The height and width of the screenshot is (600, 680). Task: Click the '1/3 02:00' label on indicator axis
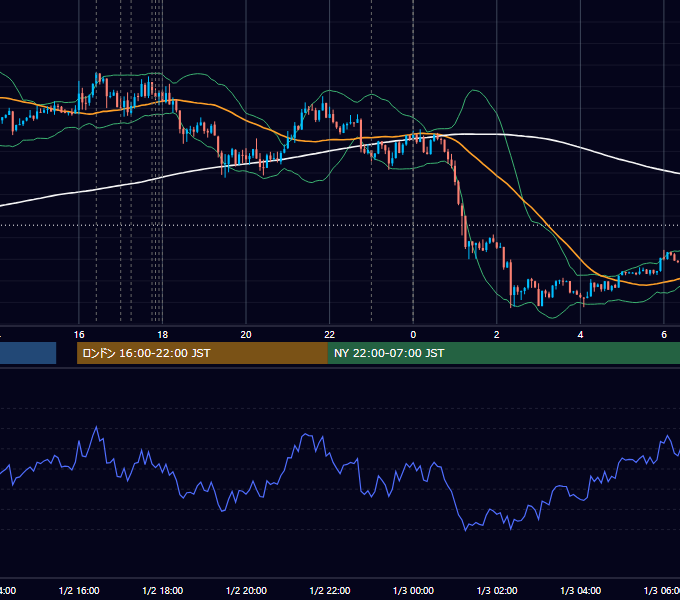497,591
